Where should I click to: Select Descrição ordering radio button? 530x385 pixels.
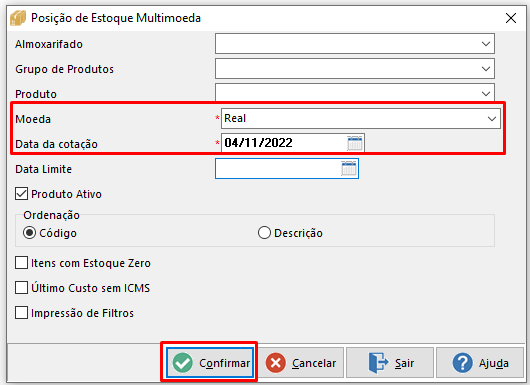coord(264,233)
